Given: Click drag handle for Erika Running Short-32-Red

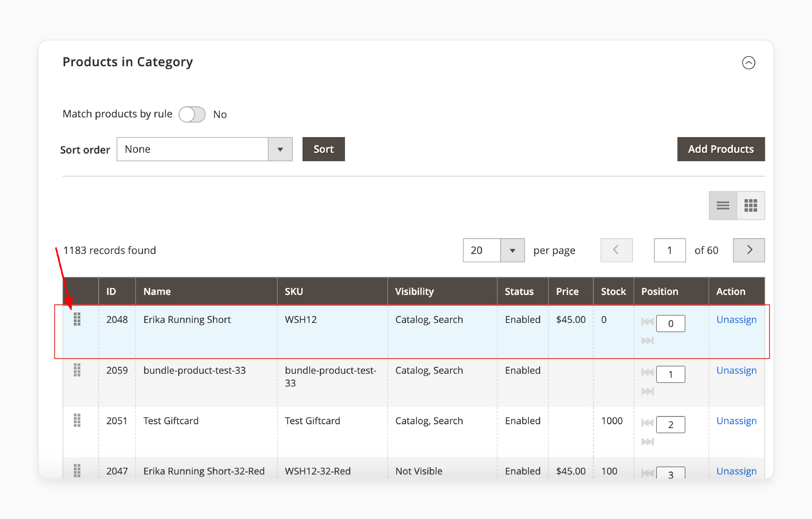Looking at the screenshot, I should 77,470.
